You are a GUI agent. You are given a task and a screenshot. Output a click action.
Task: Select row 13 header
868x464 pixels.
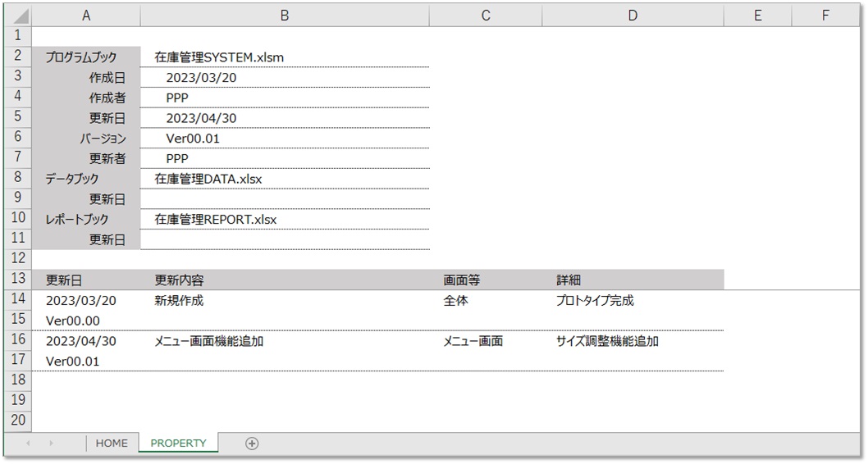(18, 278)
